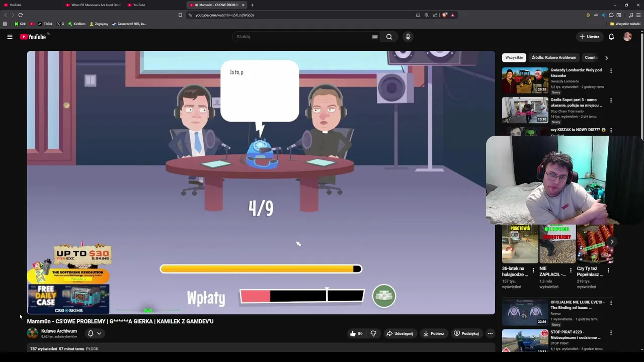The image size is (644, 362).
Task: Open a new browser tab
Action: [x=253, y=5]
